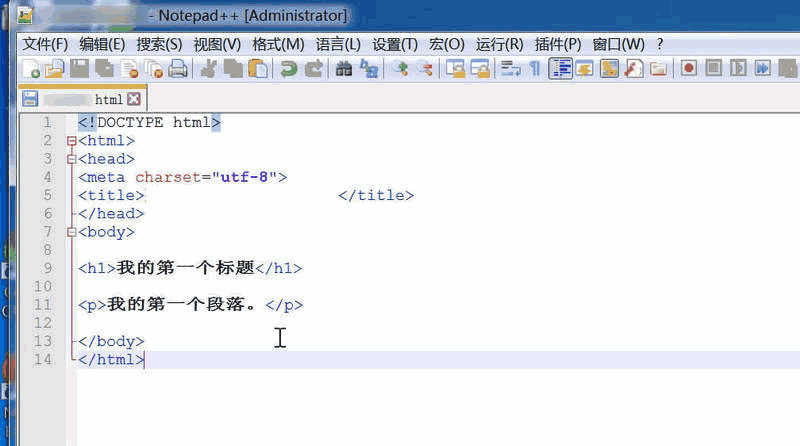800x446 pixels.
Task: Open the 插件(P) menu
Action: click(x=558, y=44)
